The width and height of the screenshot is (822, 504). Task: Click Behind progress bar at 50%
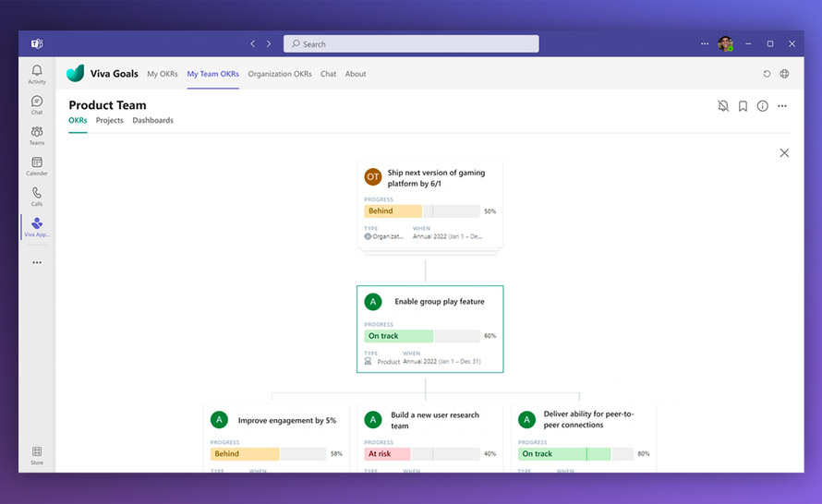coord(422,211)
